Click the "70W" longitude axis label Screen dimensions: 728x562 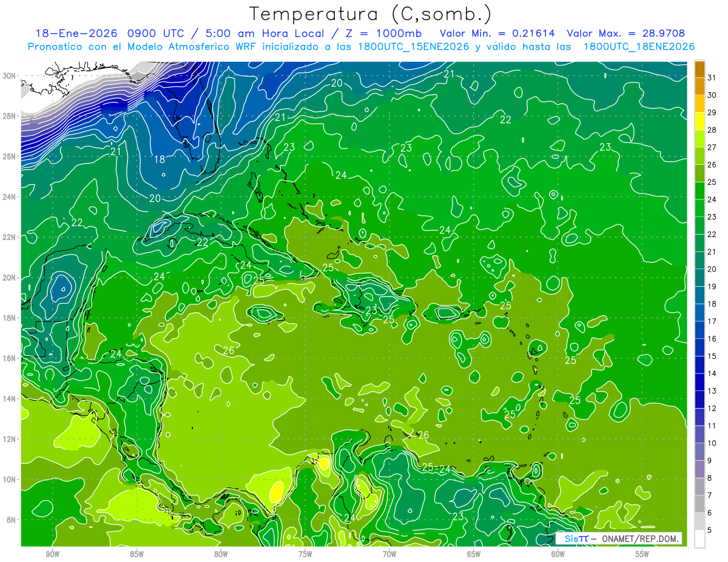click(x=389, y=554)
